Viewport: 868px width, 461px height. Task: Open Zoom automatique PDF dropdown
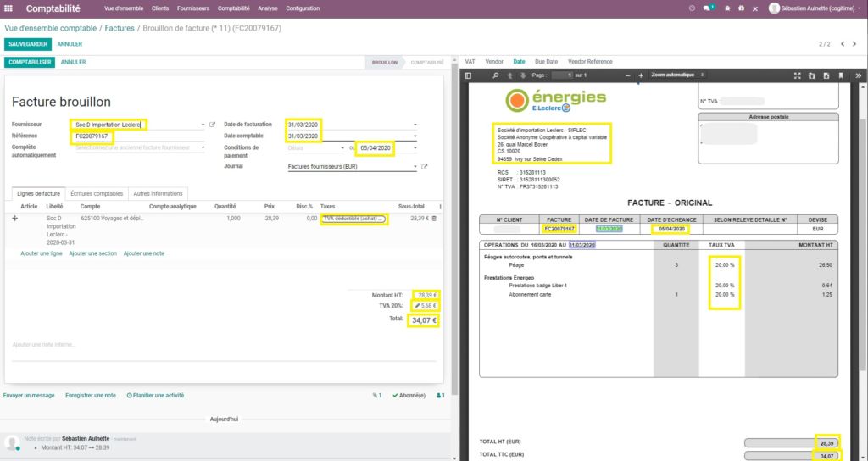[677, 75]
